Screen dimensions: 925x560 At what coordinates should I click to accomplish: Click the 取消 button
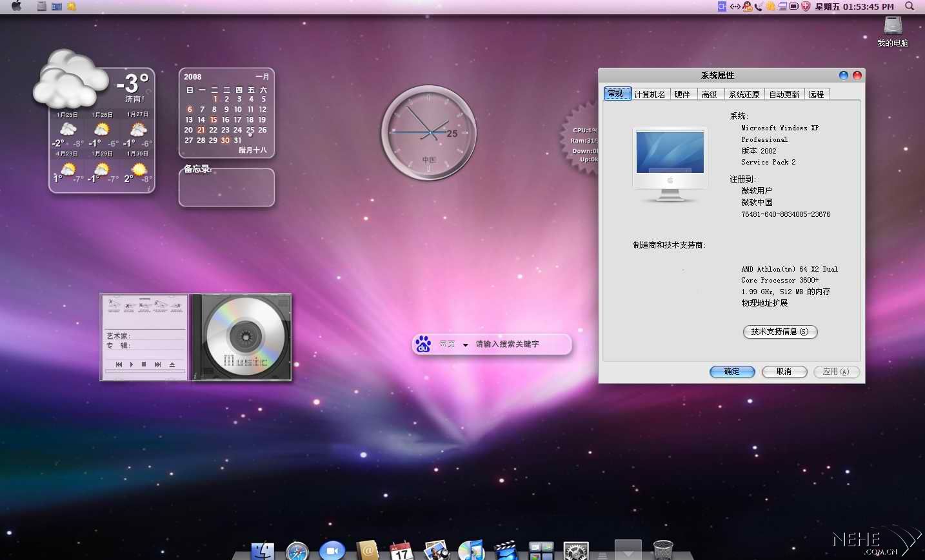pos(784,372)
